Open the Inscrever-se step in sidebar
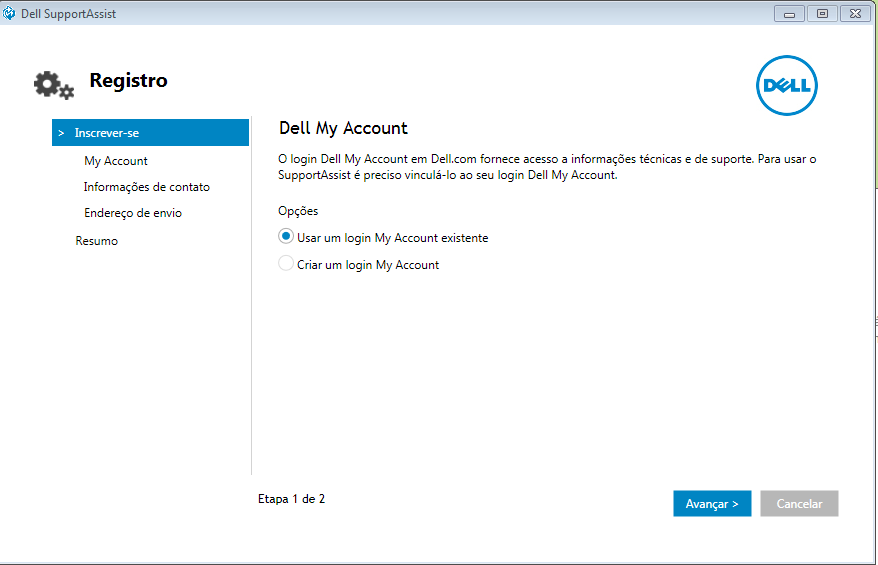Viewport: 878px width, 565px height. 150,133
